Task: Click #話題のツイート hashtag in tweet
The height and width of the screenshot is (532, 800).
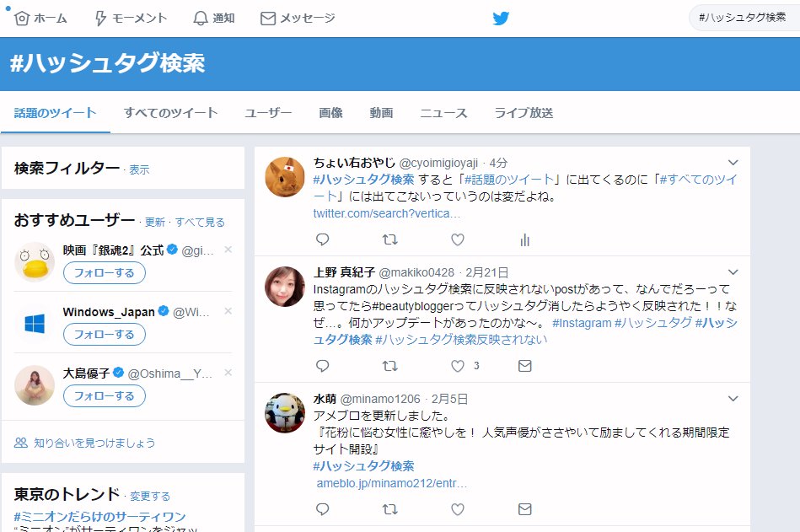Action: (x=508, y=180)
